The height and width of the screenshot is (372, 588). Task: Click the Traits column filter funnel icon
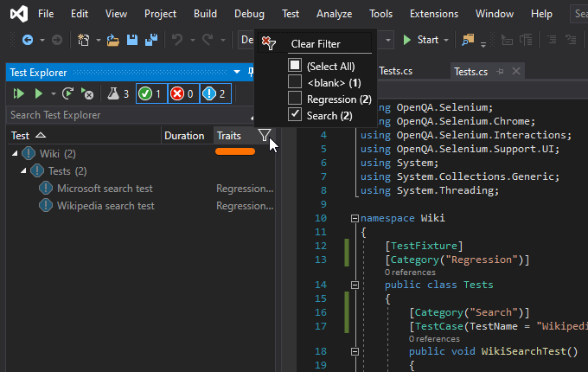[x=264, y=135]
